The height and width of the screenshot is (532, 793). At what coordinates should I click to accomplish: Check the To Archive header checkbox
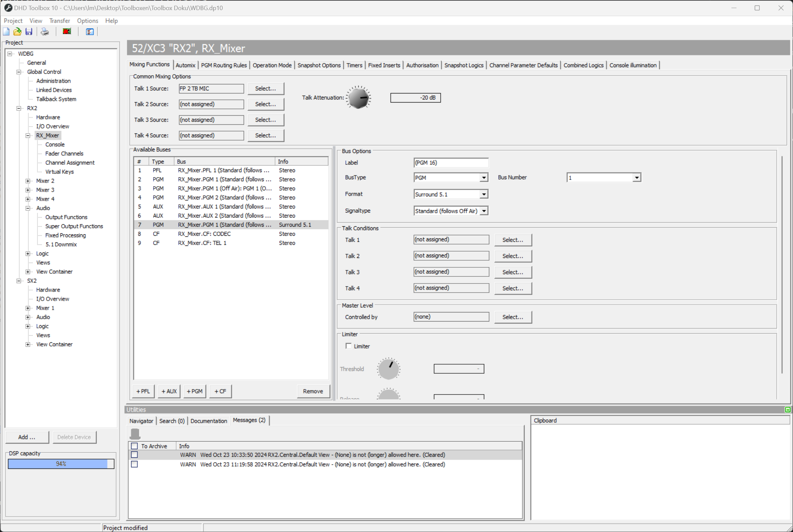coord(135,446)
